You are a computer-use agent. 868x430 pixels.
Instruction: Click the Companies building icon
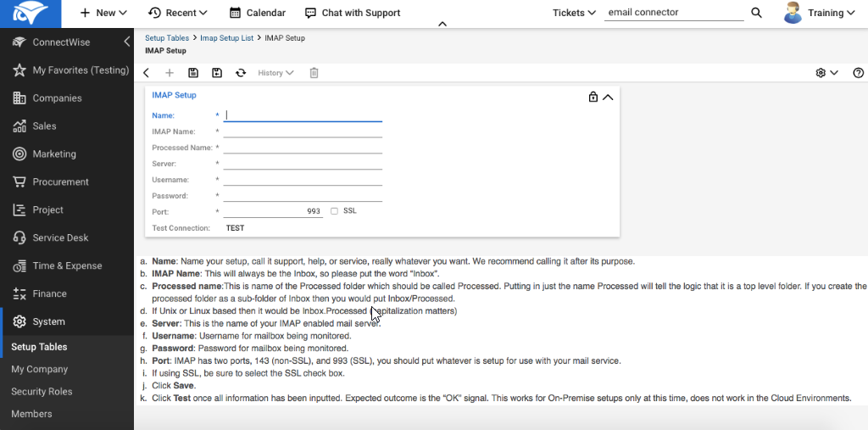(19, 98)
